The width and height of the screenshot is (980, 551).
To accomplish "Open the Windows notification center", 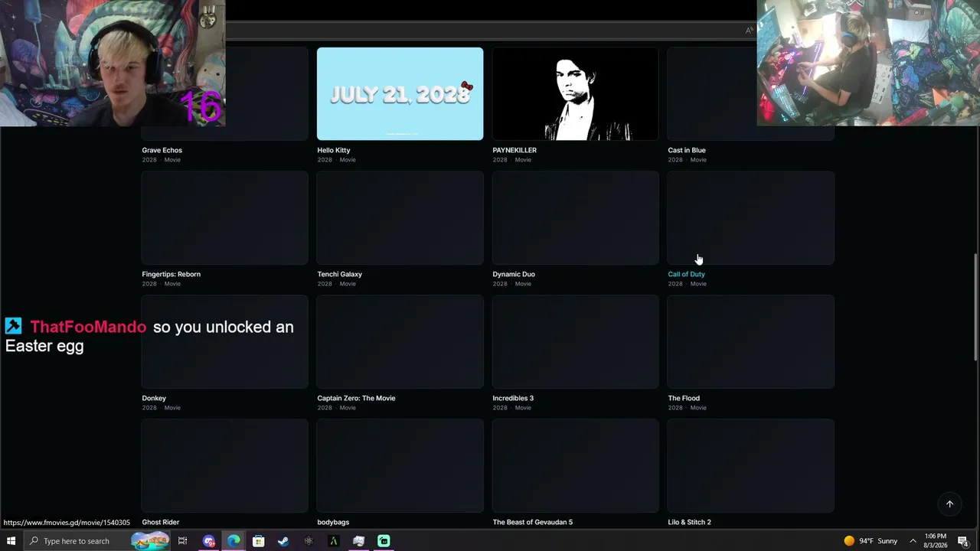I will 963,541.
